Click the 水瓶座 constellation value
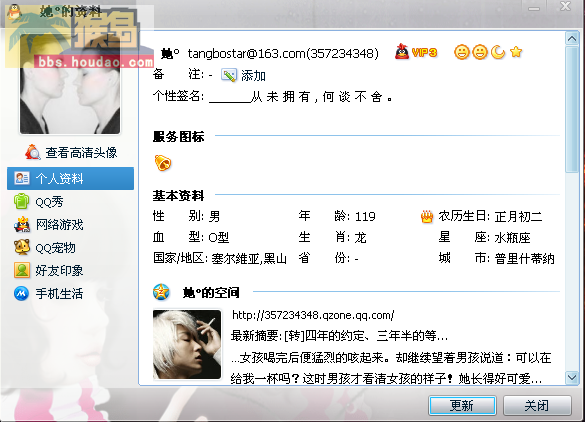 [x=513, y=238]
